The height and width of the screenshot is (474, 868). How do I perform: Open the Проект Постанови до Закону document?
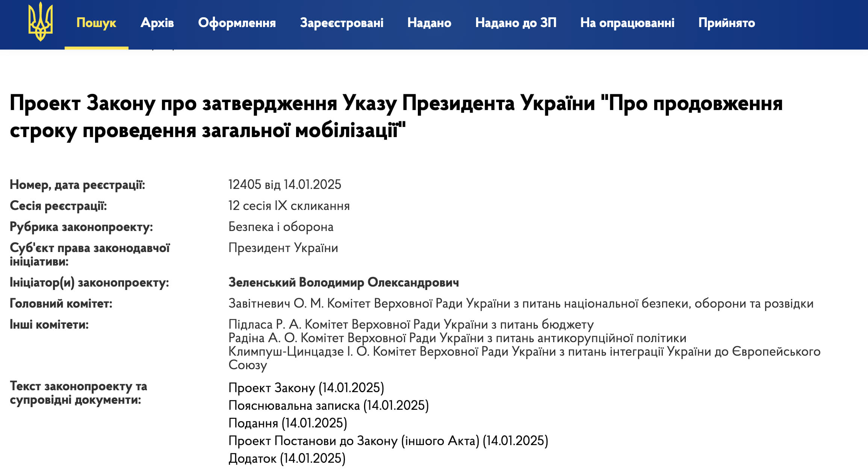coord(388,441)
